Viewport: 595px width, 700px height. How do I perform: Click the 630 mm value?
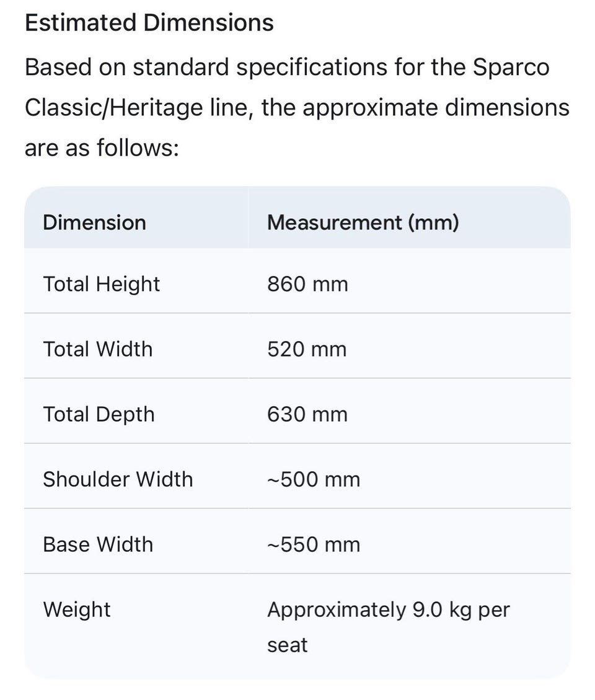click(307, 414)
